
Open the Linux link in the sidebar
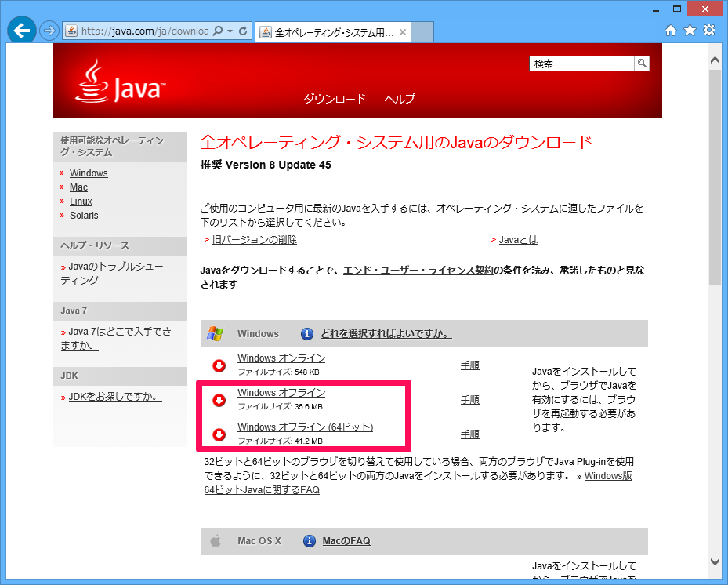[81, 202]
